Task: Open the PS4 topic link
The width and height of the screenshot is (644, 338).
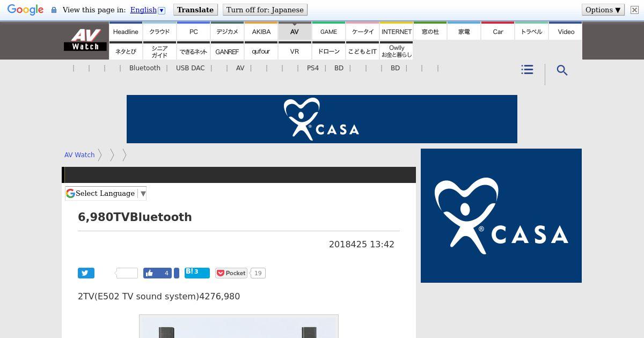Action: (x=313, y=68)
